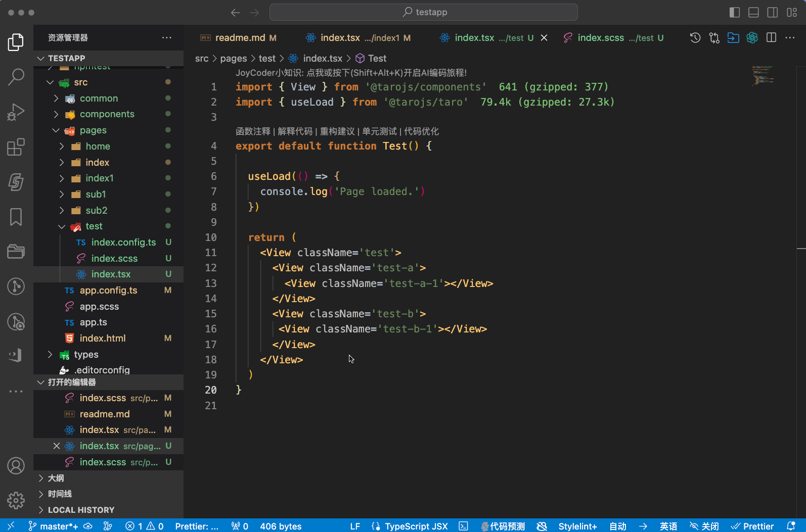Image resolution: width=806 pixels, height=532 pixels.
Task: Open errors and warnings count in status bar
Action: tap(145, 526)
